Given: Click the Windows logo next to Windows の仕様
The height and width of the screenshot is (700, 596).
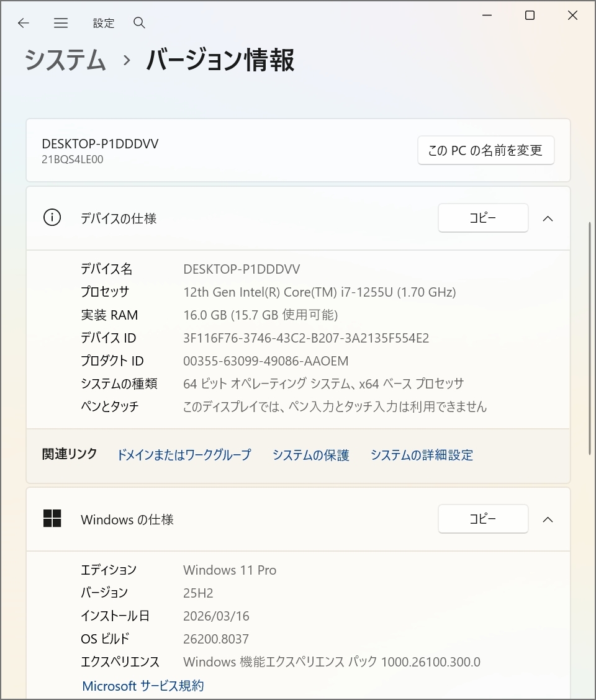Looking at the screenshot, I should coord(52,519).
